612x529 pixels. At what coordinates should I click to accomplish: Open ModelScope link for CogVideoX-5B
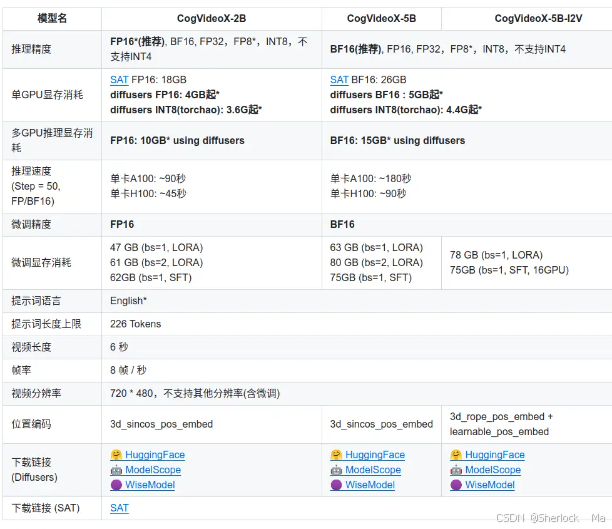coord(373,470)
